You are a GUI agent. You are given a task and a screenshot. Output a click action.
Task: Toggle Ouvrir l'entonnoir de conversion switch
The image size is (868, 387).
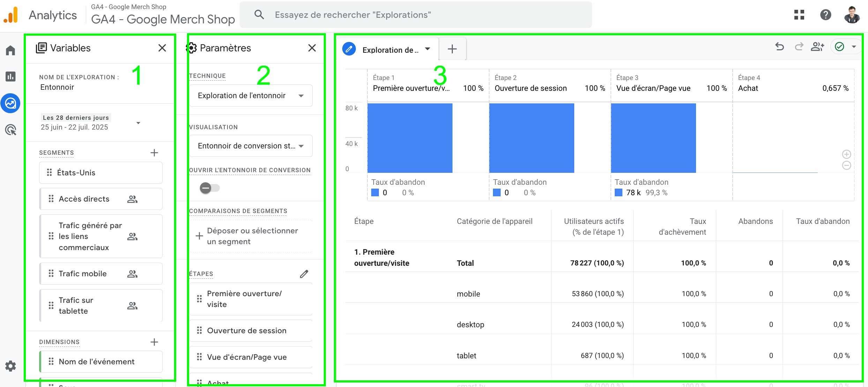pyautogui.click(x=210, y=188)
